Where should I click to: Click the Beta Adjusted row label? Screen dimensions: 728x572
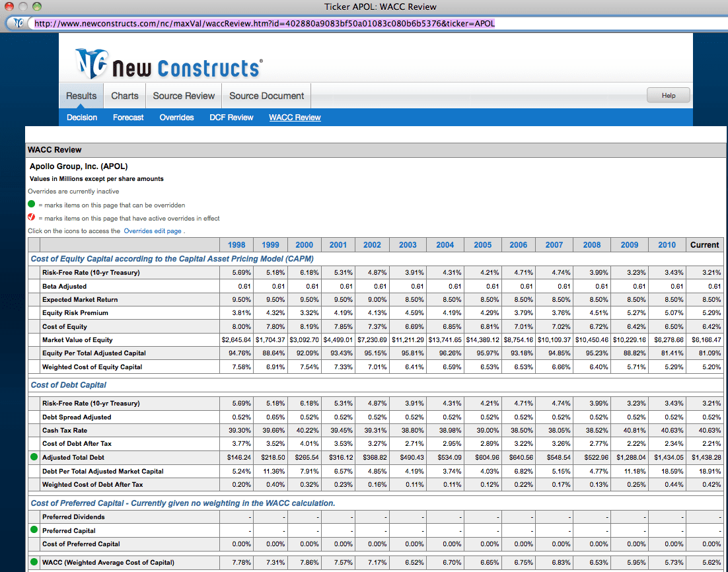click(x=64, y=286)
